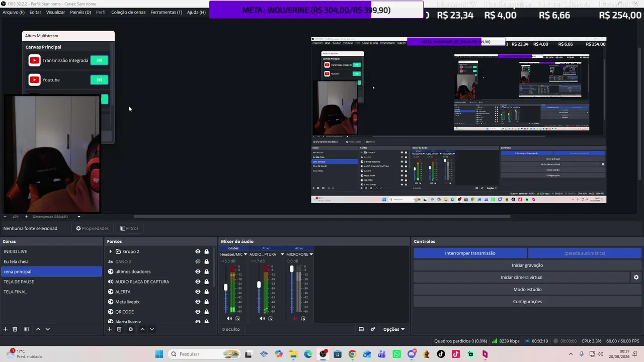Adjust the Headset/MIC volume fader
Image resolution: width=644 pixels, height=362 pixels.
click(x=226, y=288)
